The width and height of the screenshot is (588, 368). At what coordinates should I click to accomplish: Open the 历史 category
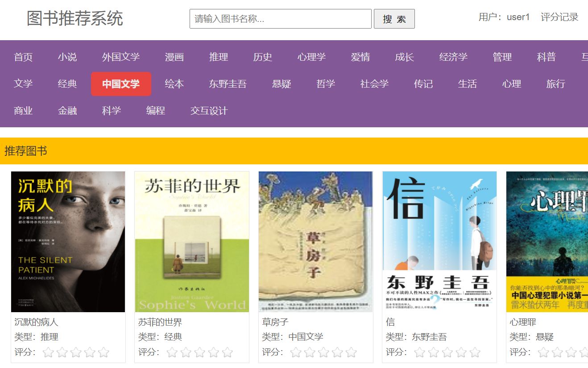pos(263,57)
